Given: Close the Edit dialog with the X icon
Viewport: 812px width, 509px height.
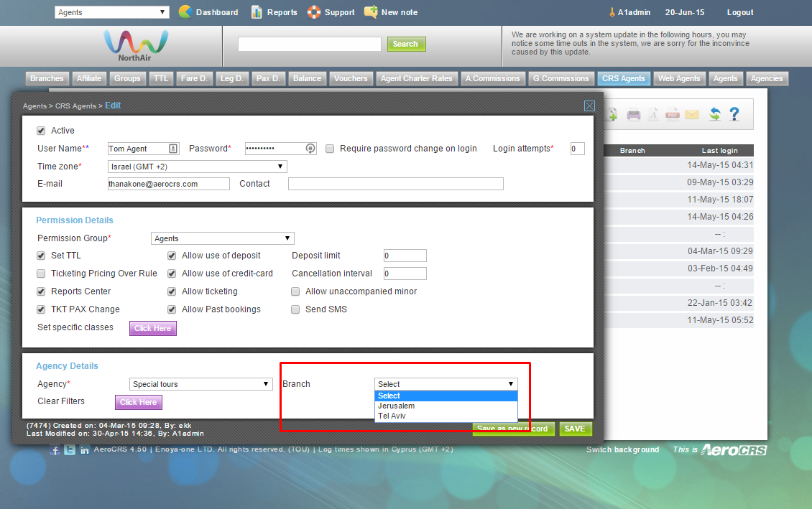Looking at the screenshot, I should click(589, 106).
